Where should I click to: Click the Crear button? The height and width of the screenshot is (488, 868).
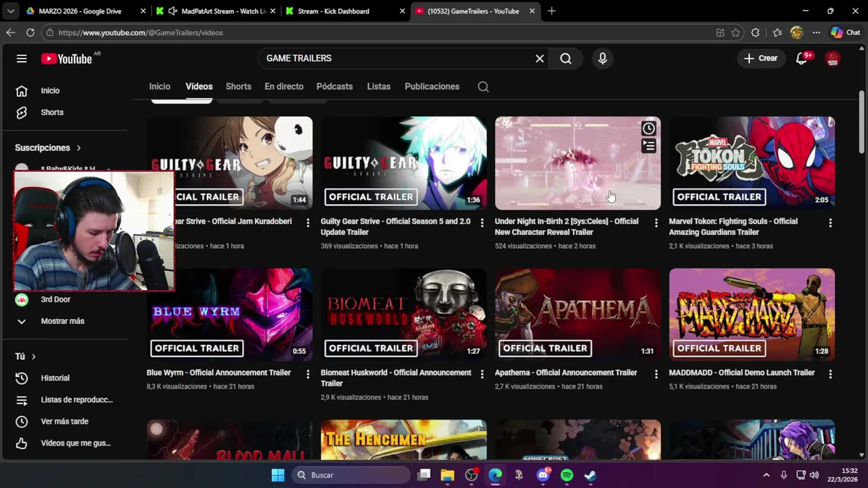tap(761, 58)
